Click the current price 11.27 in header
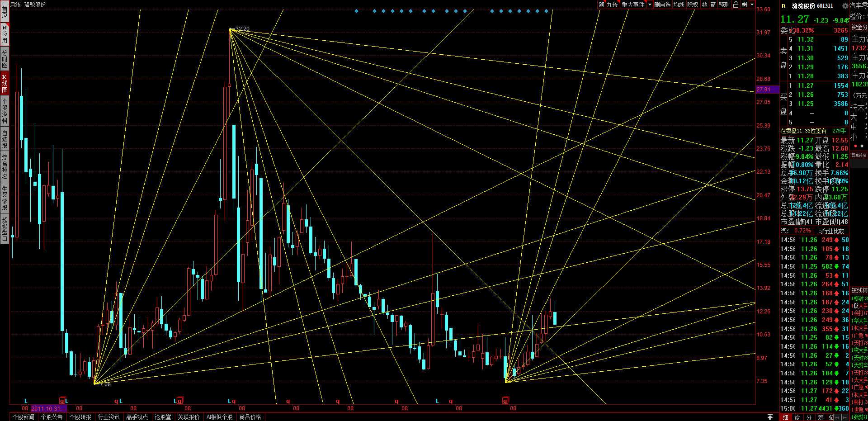Image resolution: width=868 pixels, height=421 pixels. click(794, 19)
